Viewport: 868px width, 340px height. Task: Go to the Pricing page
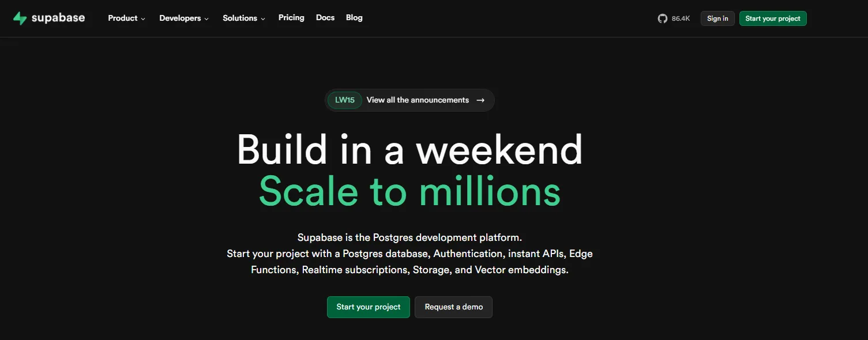(x=291, y=18)
